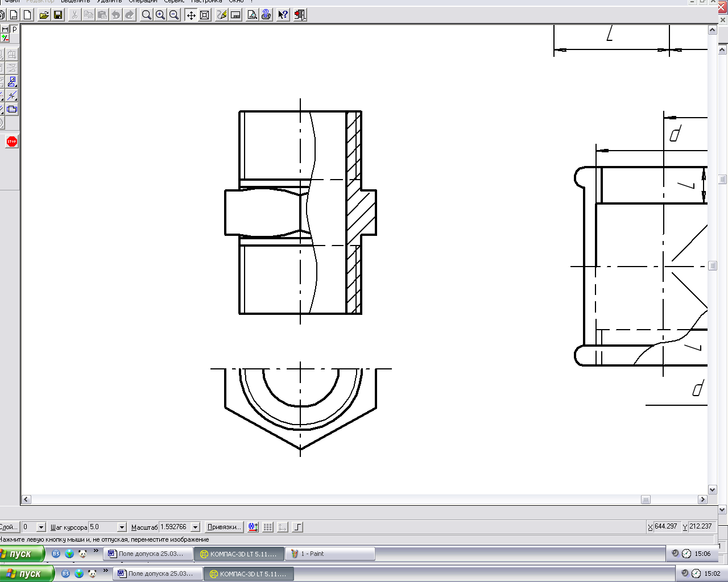Click the horizontal scrollbar thumb
The image size is (728, 582).
point(646,500)
